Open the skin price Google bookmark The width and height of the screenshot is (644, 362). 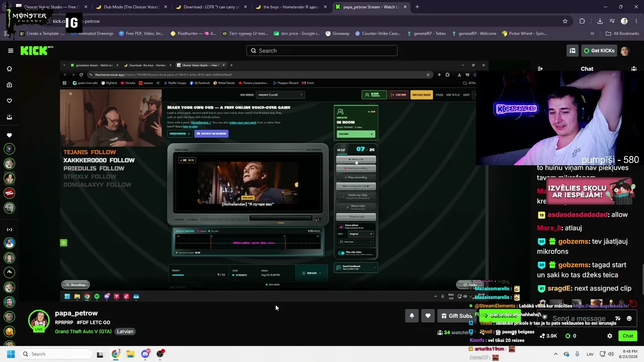[x=296, y=34]
